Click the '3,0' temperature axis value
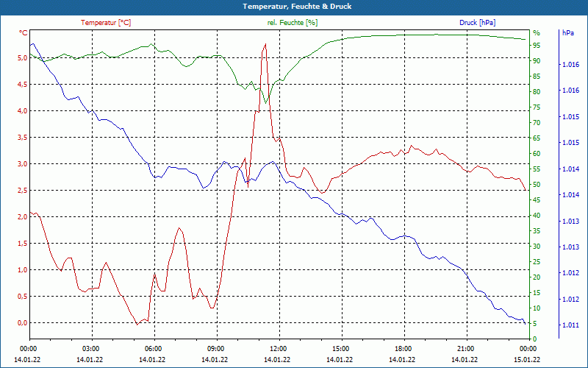This screenshot has width=588, height=368. point(23,164)
